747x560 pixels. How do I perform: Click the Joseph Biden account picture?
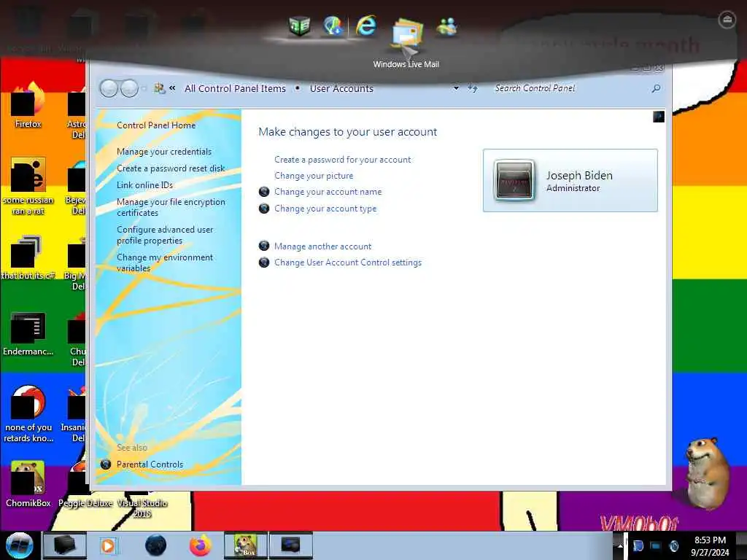[x=514, y=180]
